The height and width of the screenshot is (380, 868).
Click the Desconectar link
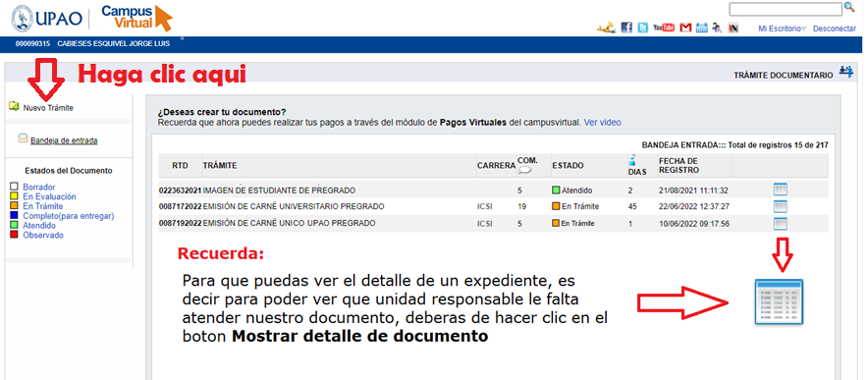(x=836, y=28)
